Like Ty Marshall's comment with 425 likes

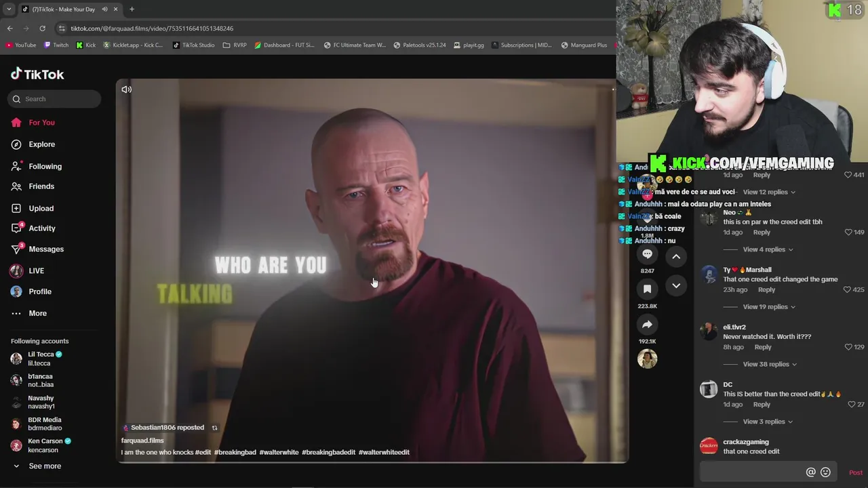[x=848, y=289]
